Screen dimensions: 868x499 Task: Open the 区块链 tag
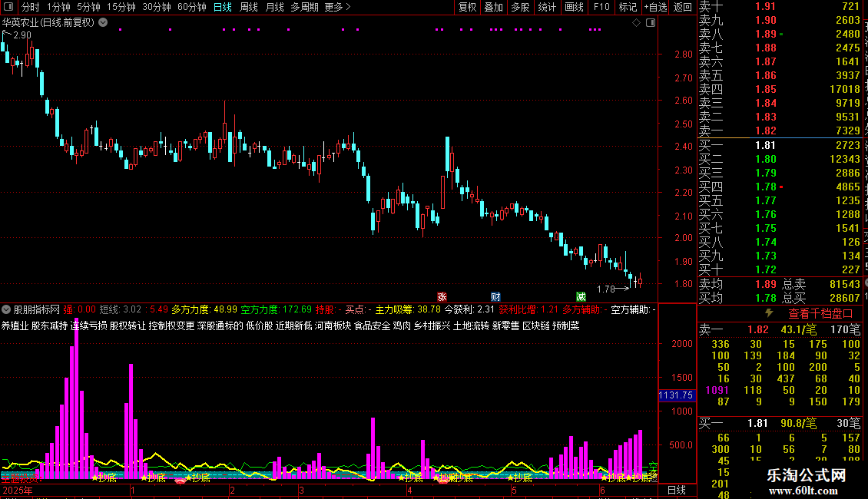tap(536, 326)
